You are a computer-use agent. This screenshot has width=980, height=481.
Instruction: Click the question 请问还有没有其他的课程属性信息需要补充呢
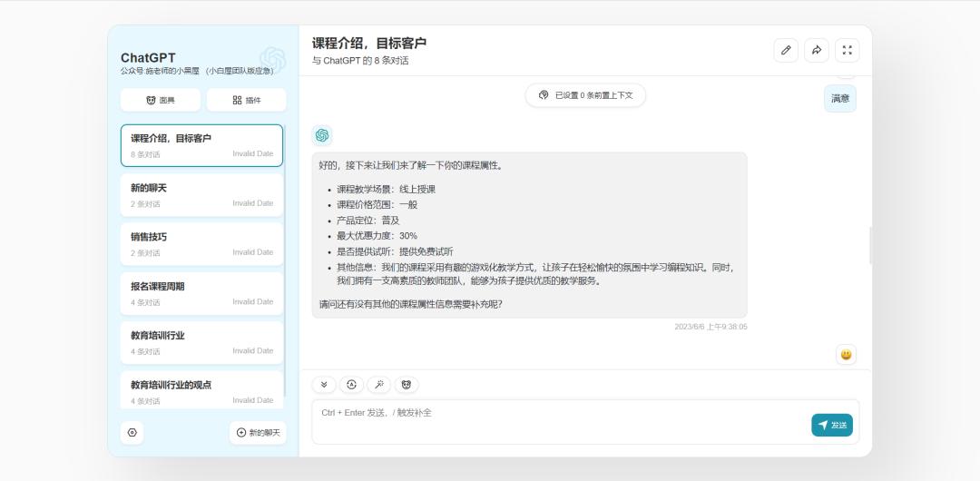(x=411, y=304)
